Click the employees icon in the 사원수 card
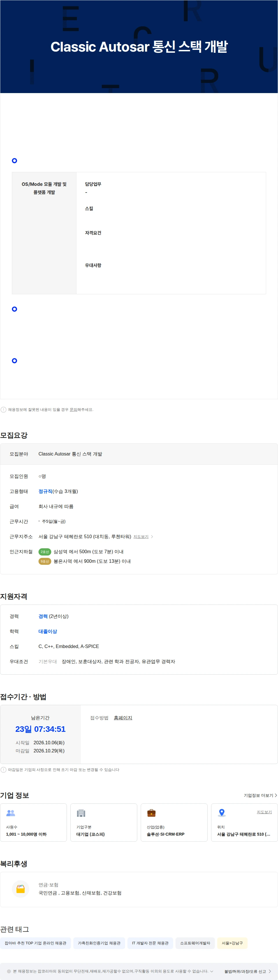Viewport: 278px width, 980px height. (x=11, y=813)
